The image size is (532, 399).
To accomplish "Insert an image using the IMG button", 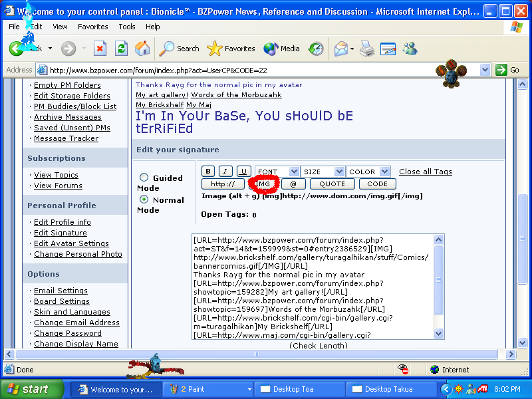I will pyautogui.click(x=263, y=184).
